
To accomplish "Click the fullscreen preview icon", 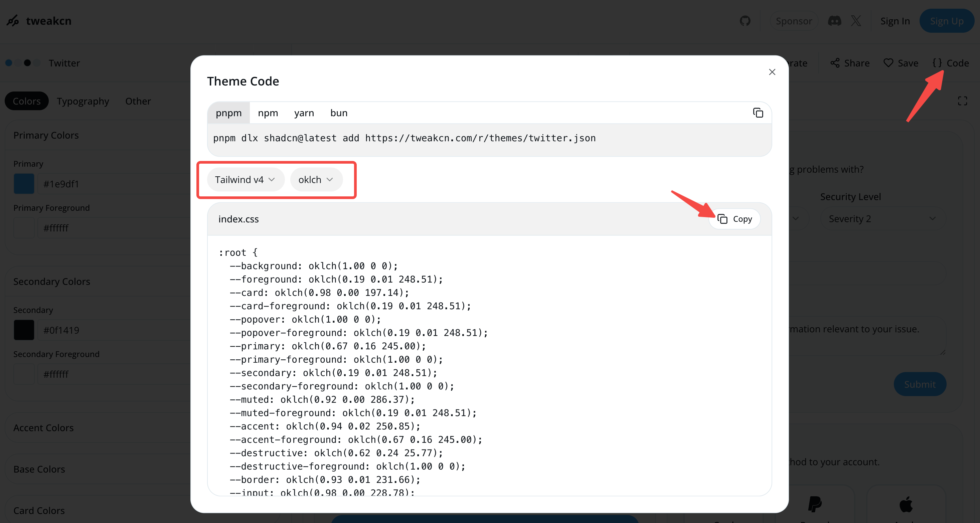I will tap(962, 101).
